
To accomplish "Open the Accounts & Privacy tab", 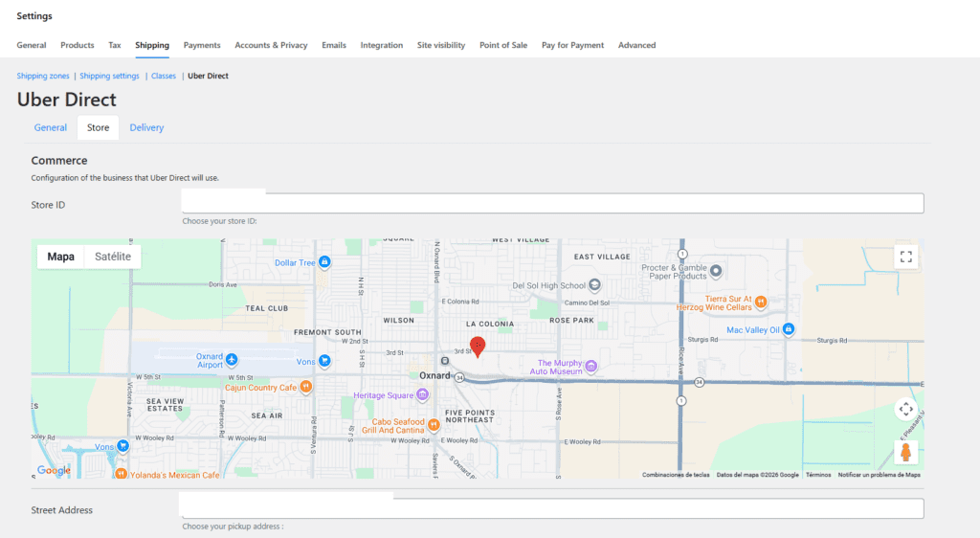I will [271, 45].
